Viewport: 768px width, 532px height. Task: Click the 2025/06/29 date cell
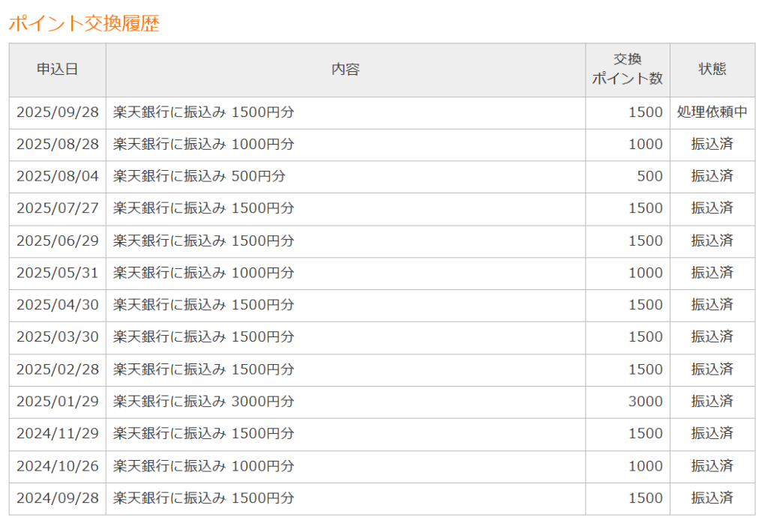point(58,241)
